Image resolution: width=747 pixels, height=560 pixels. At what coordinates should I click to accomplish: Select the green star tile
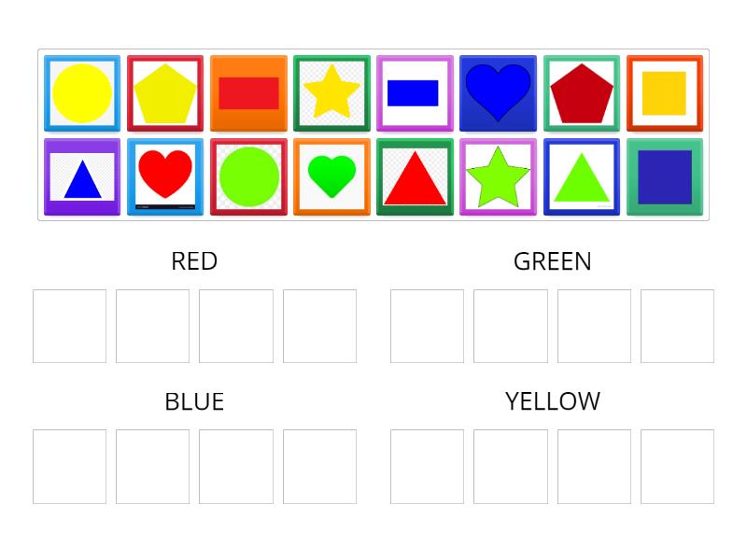498,177
